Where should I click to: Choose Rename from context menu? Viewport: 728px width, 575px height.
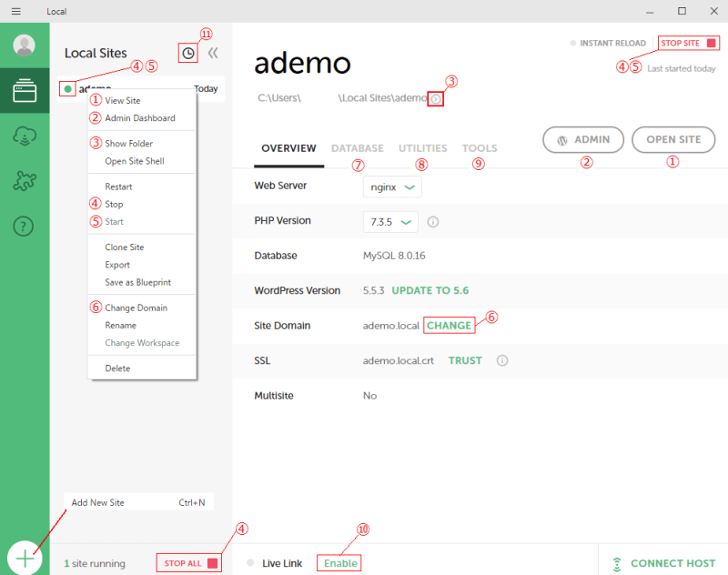(142, 326)
